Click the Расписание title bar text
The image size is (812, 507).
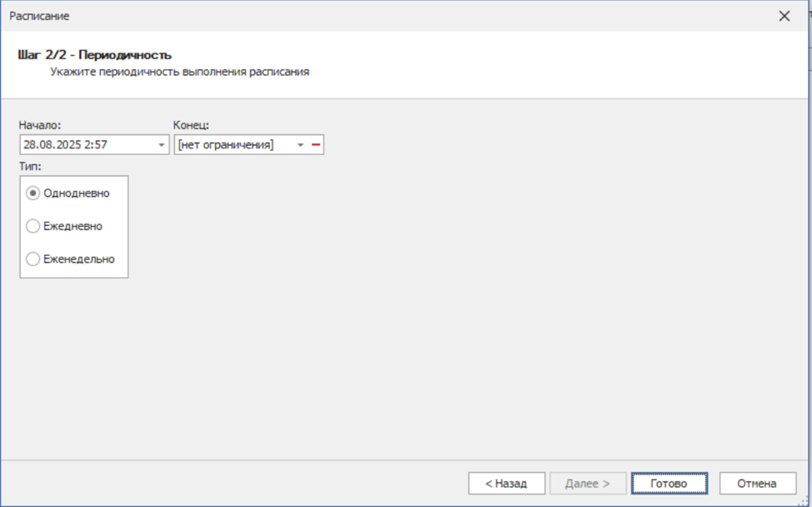39,16
